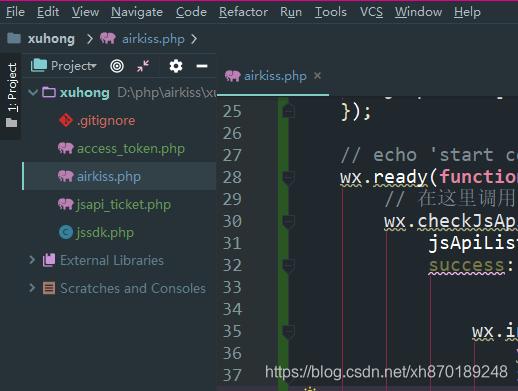Click the collapse all icon in Project panel
The image size is (518, 391).
[x=143, y=66]
